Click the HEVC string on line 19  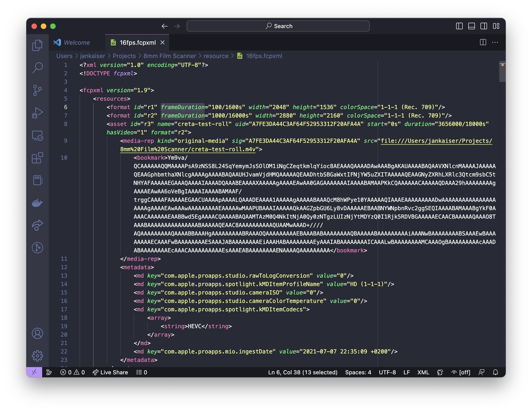point(194,326)
